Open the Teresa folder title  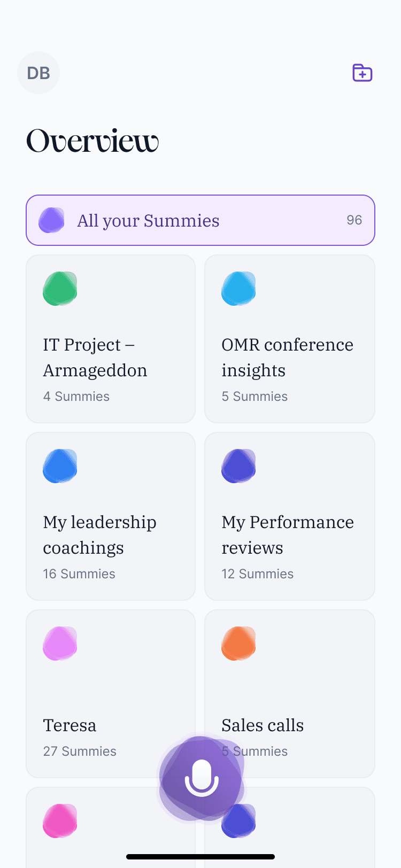[x=70, y=725]
